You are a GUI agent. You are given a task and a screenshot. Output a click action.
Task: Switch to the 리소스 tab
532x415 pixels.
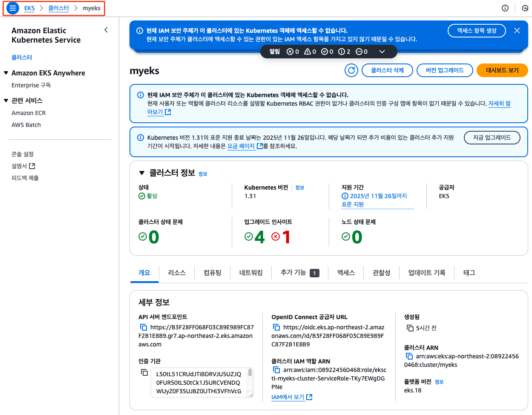pyautogui.click(x=177, y=273)
